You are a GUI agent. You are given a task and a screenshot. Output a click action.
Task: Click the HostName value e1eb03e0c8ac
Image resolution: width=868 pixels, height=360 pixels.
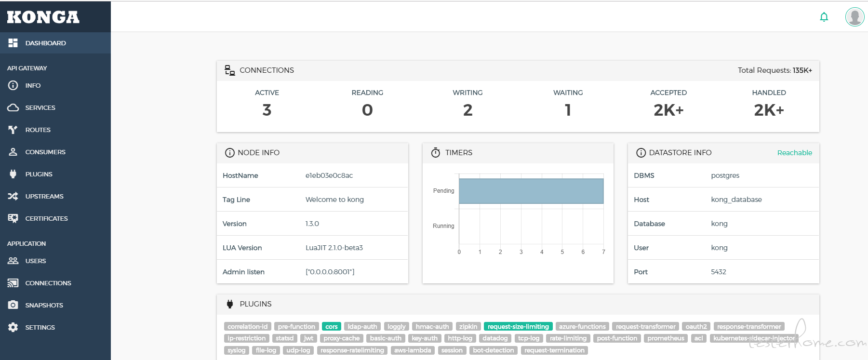(329, 175)
